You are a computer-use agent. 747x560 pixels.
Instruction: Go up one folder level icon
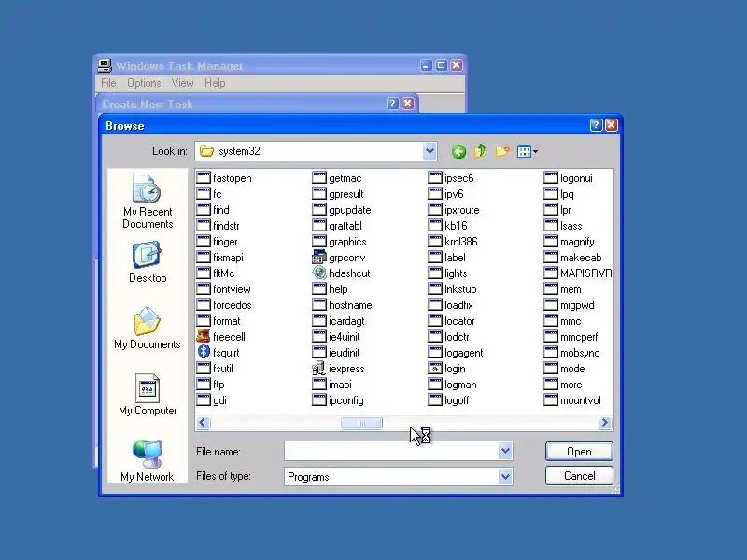pyautogui.click(x=480, y=151)
